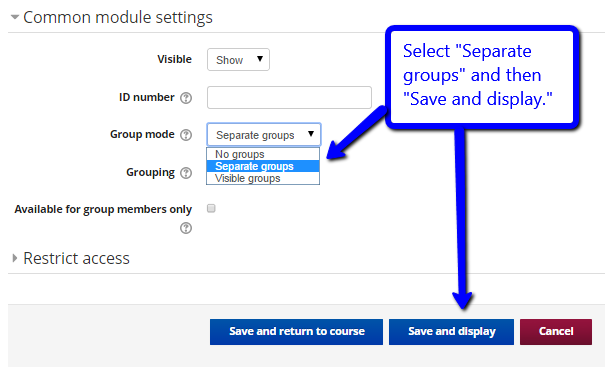
Task: Click Save and return to course
Action: (x=296, y=331)
